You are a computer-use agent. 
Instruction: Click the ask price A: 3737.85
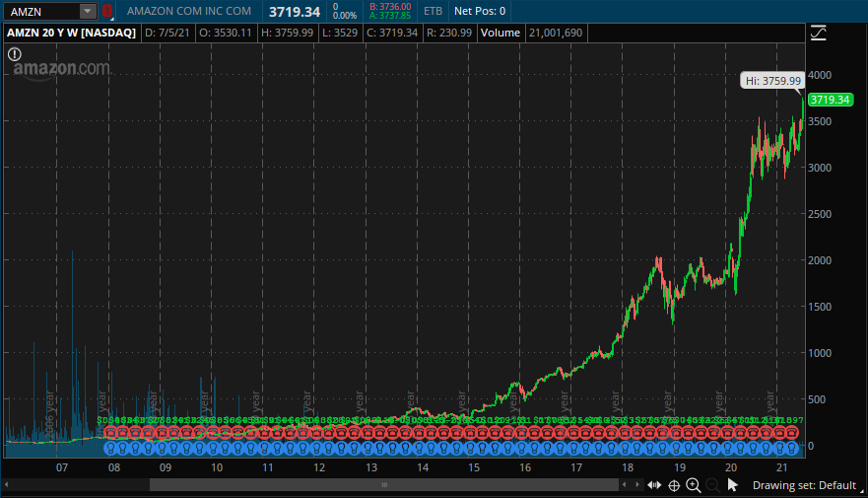click(390, 16)
